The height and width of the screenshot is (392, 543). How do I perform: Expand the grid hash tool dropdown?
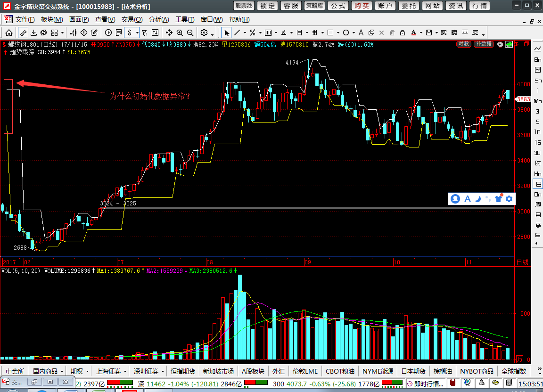(322, 33)
